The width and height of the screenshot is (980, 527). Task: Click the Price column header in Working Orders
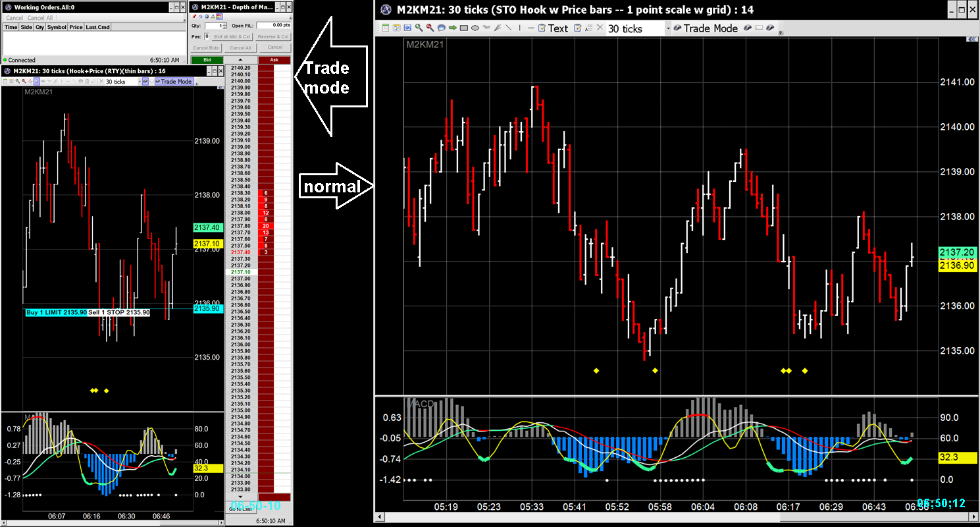click(x=76, y=27)
